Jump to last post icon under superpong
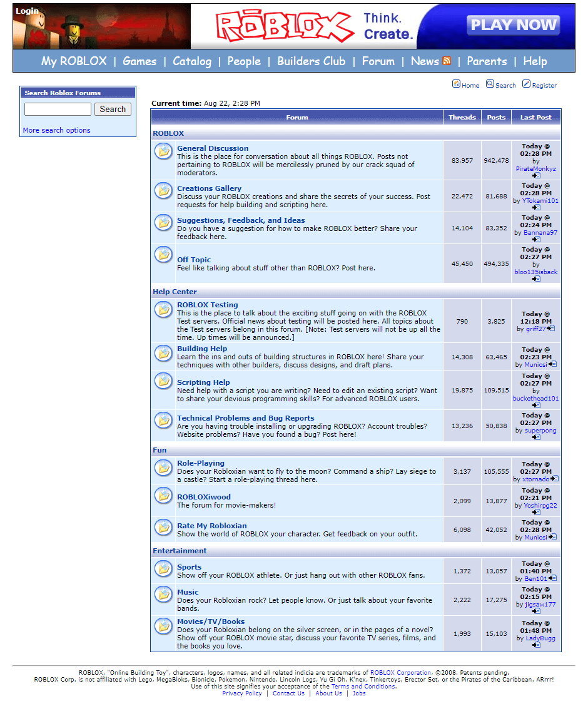The width and height of the screenshot is (588, 701). 536,437
